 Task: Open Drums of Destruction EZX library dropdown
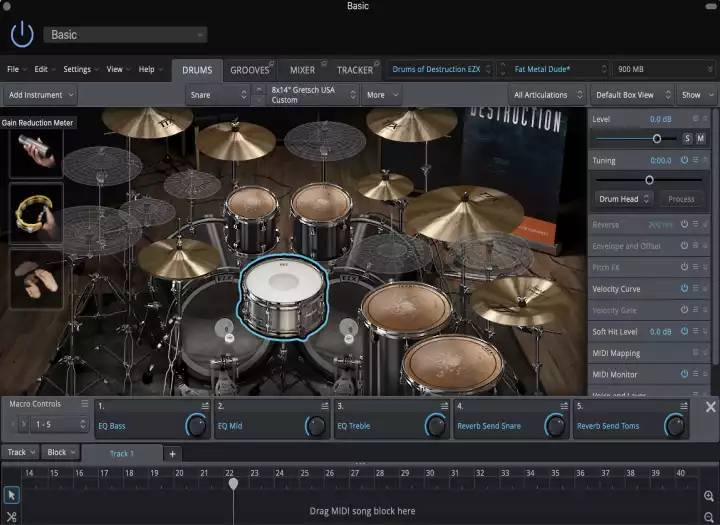pos(440,69)
